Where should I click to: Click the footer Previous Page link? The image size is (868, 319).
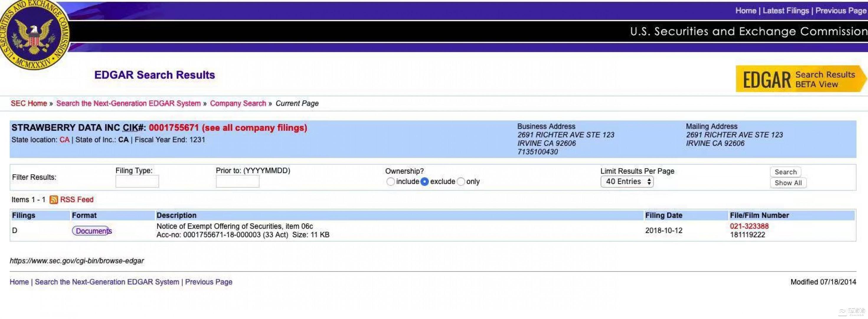(209, 282)
